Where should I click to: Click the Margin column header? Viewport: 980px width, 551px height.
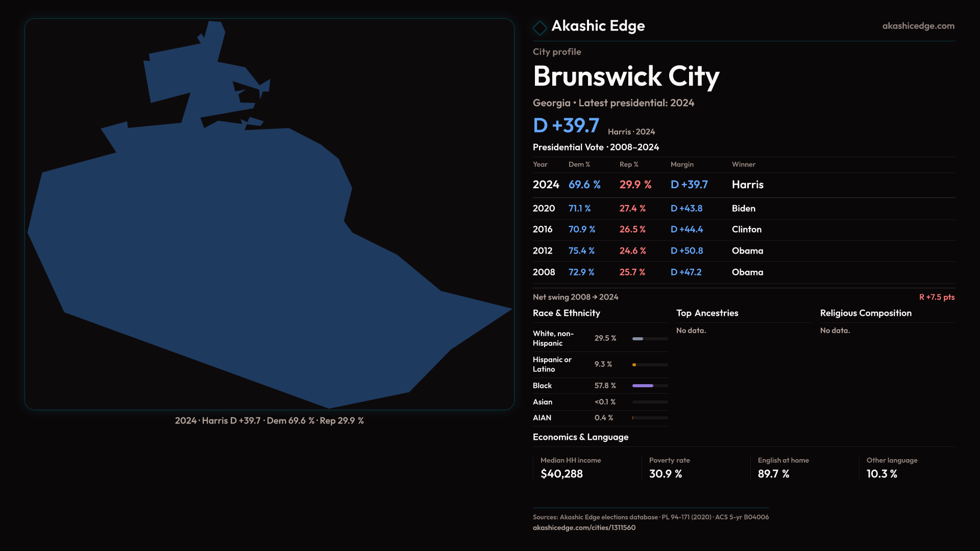point(682,164)
